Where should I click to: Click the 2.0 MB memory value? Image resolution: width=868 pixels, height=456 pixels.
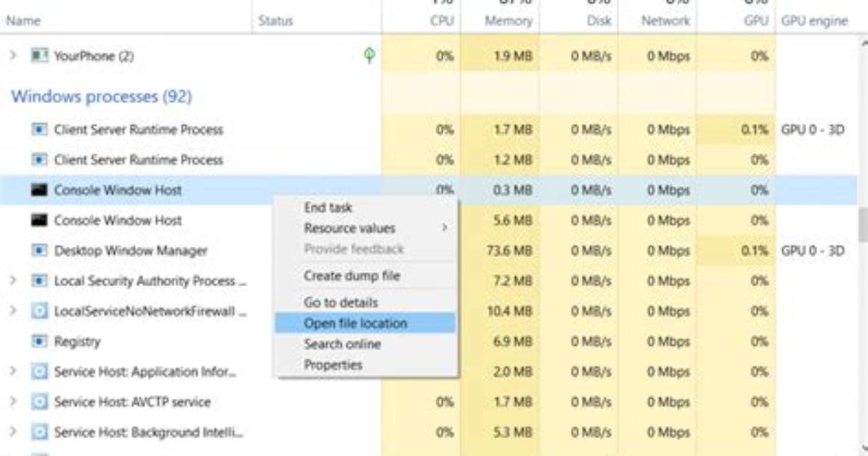click(512, 371)
